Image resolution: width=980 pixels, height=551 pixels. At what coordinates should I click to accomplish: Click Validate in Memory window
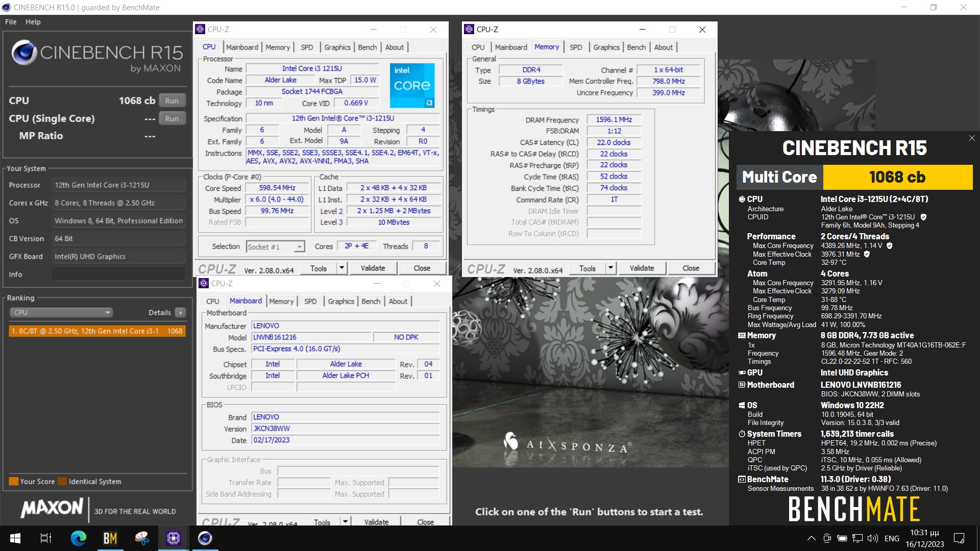tap(642, 268)
